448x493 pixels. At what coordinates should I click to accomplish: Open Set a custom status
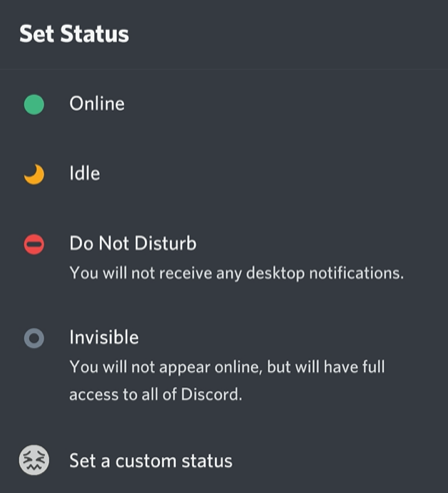tap(151, 461)
